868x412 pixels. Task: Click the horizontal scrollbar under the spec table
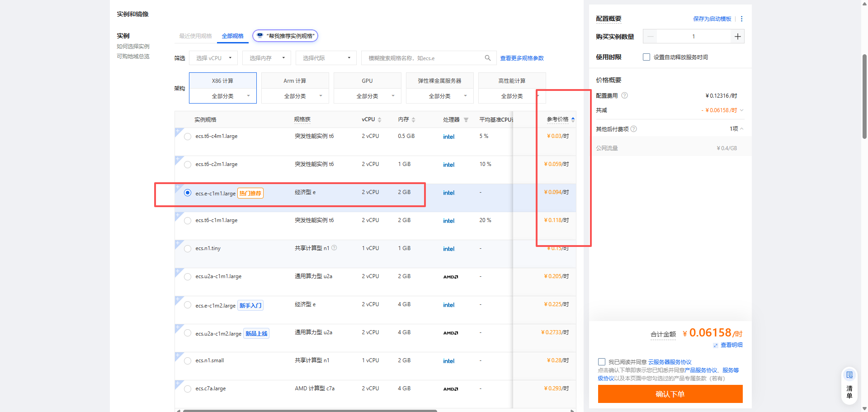pyautogui.click(x=310, y=411)
